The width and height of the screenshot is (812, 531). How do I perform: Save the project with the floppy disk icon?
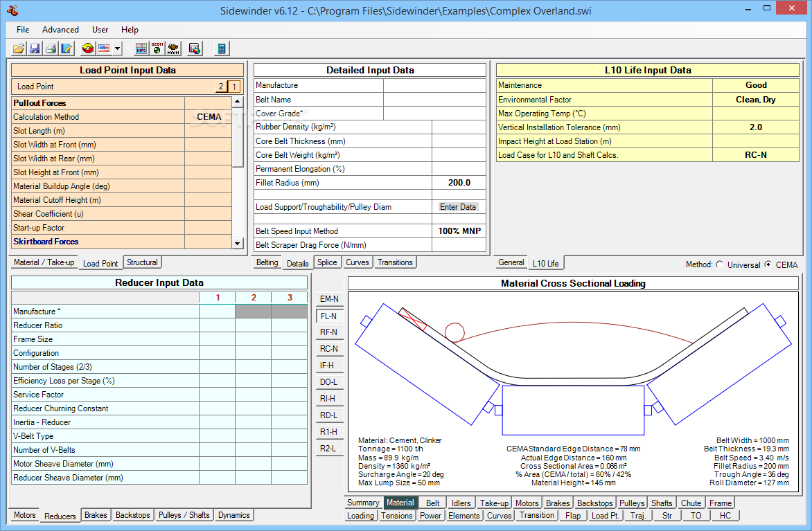pos(35,48)
